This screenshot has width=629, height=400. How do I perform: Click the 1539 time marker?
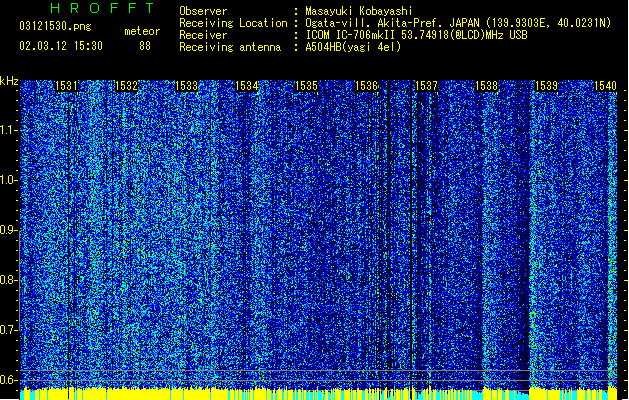546,86
